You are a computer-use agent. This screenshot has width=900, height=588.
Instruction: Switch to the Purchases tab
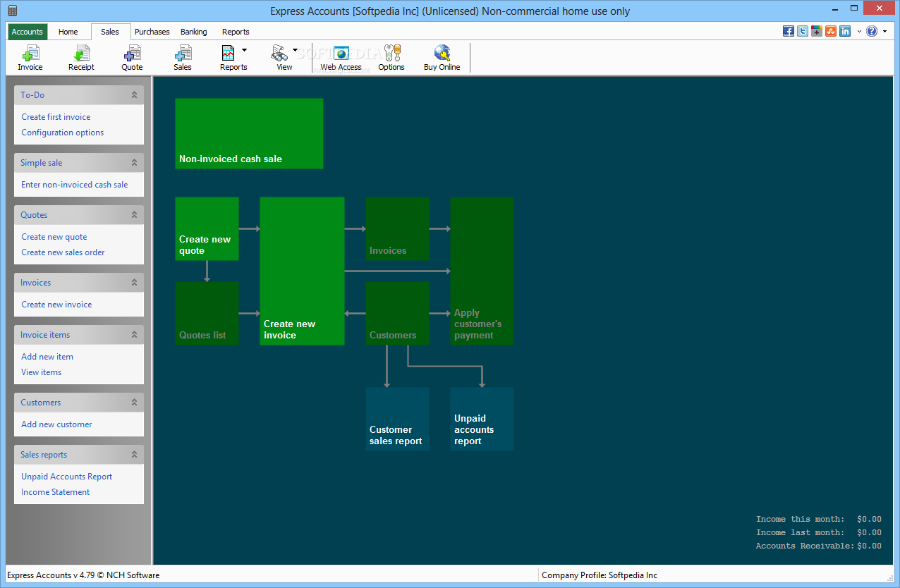point(152,32)
